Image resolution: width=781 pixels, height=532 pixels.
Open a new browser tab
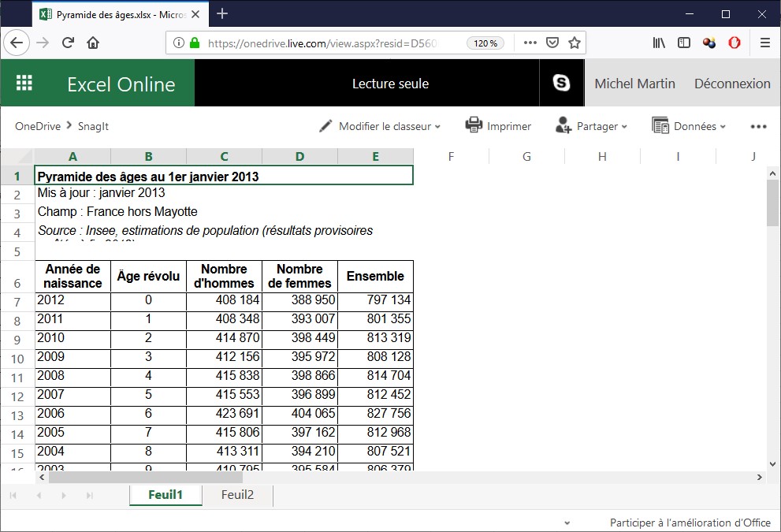[223, 13]
